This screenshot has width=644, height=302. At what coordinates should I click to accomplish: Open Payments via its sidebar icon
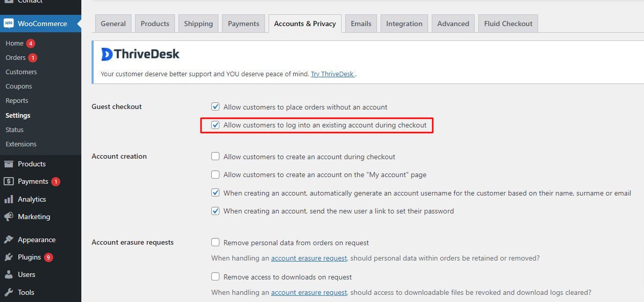9,181
